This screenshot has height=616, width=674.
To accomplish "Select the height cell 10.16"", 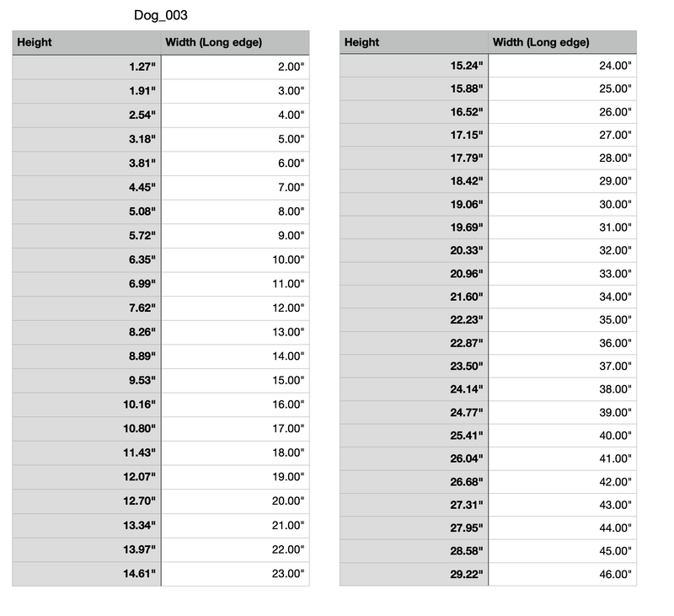I will [x=87, y=405].
